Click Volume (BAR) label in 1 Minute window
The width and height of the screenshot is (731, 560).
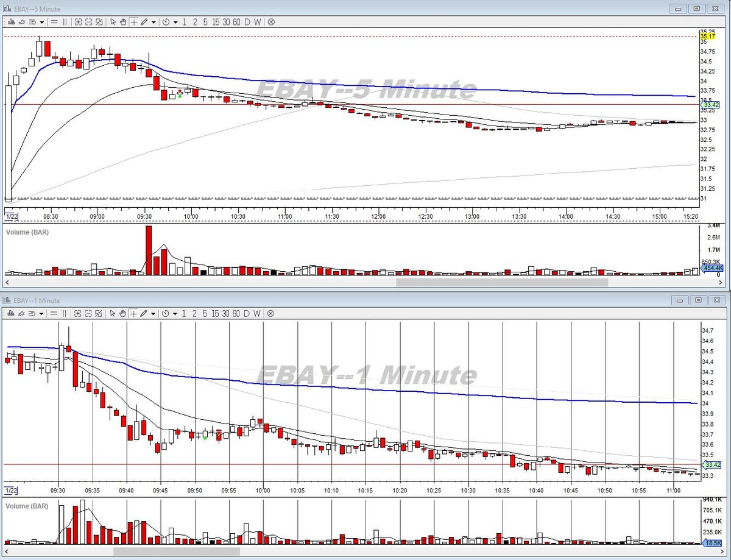27,506
